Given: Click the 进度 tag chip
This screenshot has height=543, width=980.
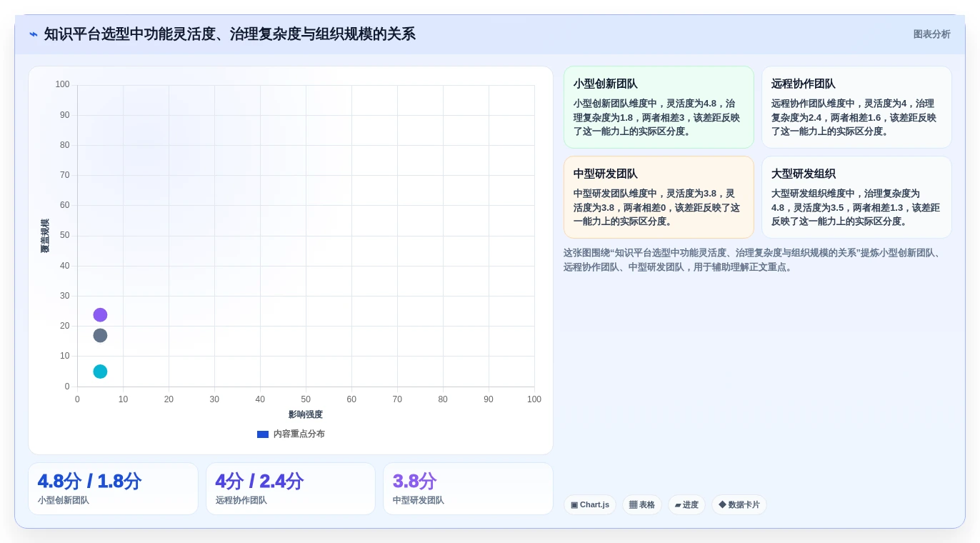Looking at the screenshot, I should coord(686,504).
